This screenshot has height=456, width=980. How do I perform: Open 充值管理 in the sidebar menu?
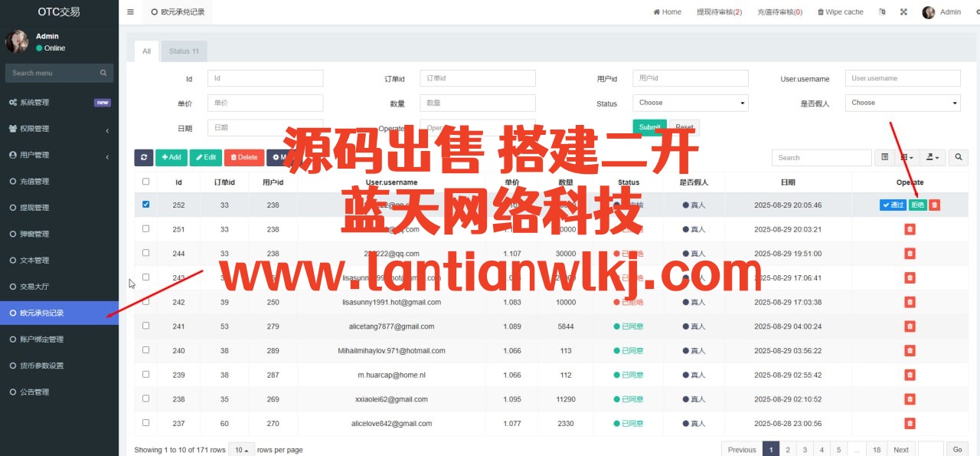tap(34, 182)
